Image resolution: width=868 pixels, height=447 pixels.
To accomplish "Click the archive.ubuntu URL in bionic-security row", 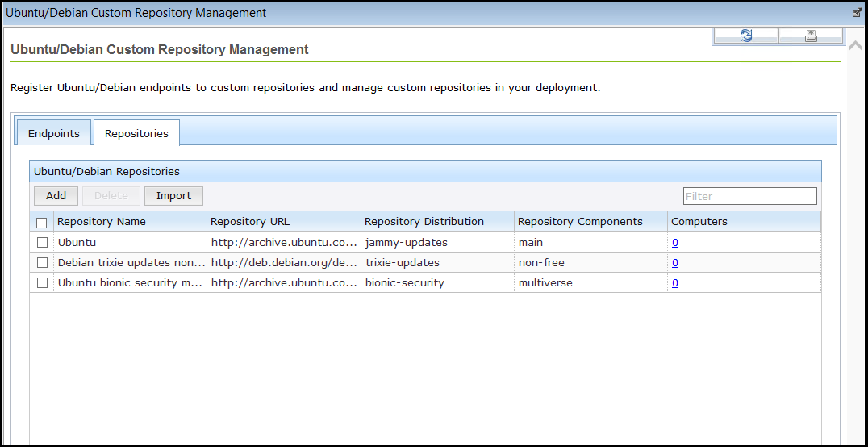I will (x=284, y=282).
